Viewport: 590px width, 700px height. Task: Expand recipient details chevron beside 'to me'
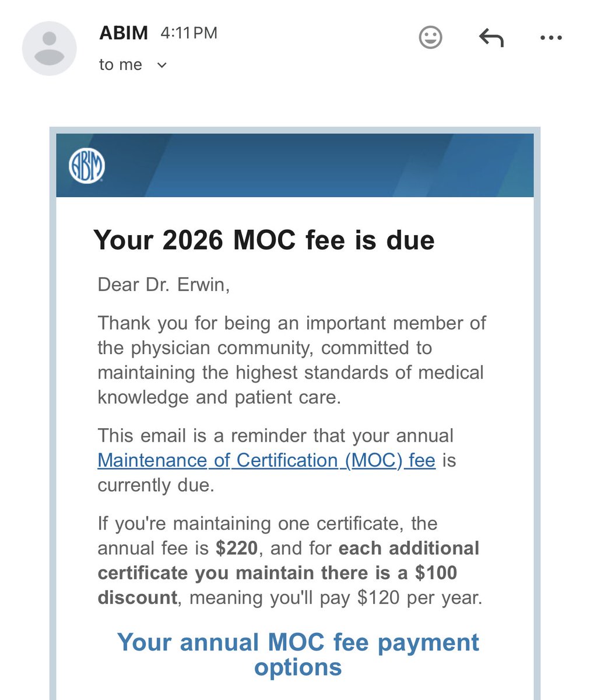(x=162, y=65)
